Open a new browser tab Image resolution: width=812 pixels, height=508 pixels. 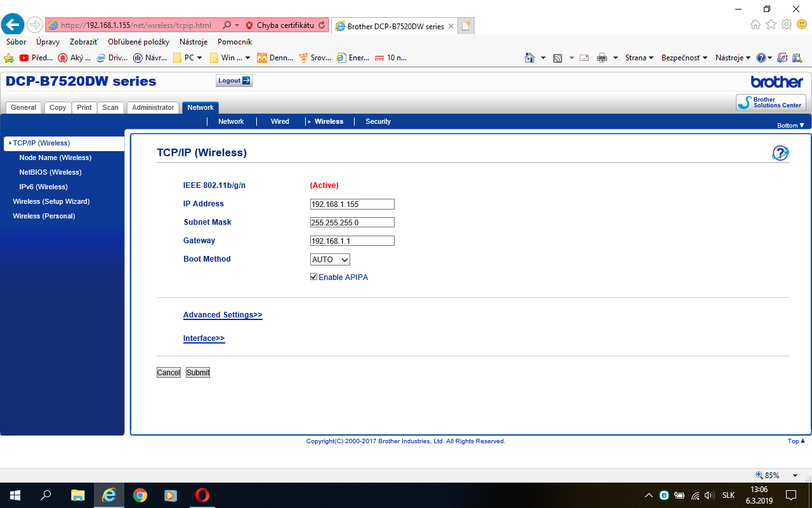[466, 26]
